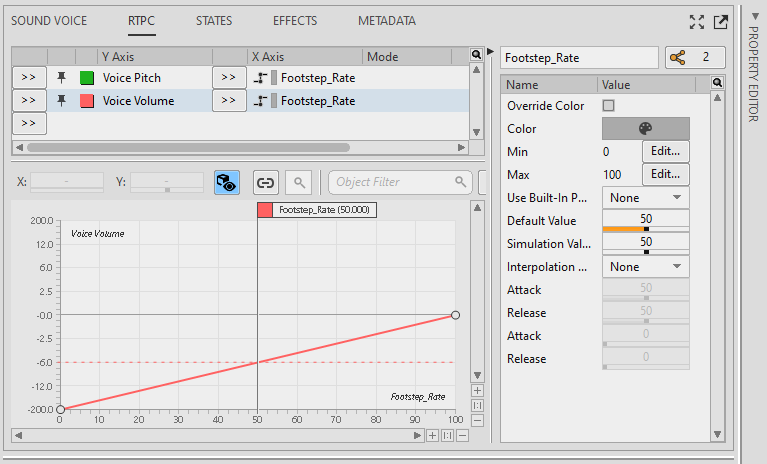Screen dimensions: 767x464
Task: Click the graph search magnifier button
Action: click(x=297, y=182)
